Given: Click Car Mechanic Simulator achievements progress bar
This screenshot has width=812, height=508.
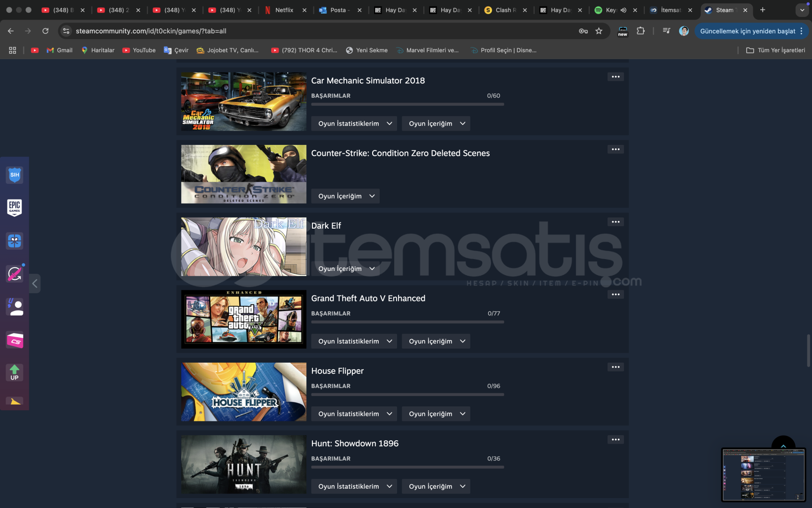Looking at the screenshot, I should pos(407,104).
